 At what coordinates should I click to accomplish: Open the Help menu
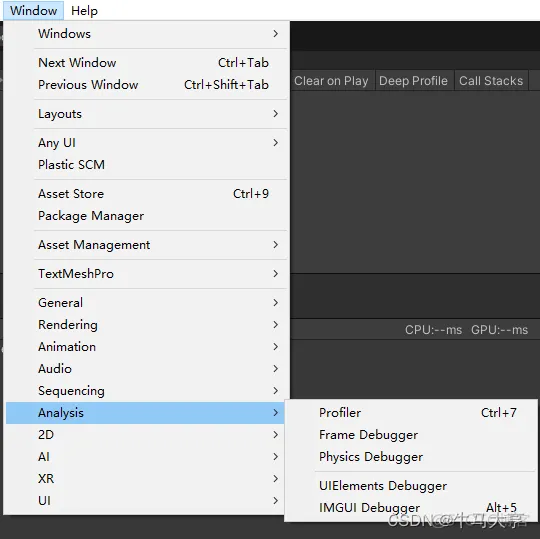pos(84,10)
